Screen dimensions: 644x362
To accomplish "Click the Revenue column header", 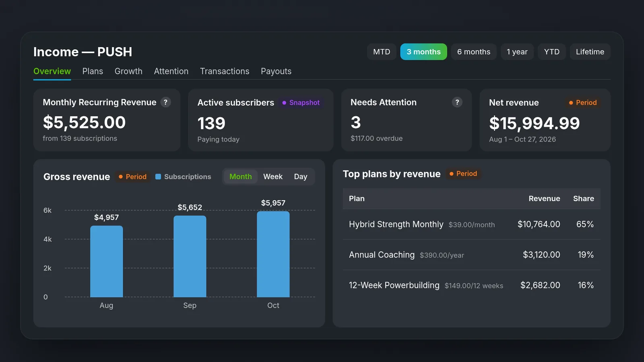I will point(544,199).
